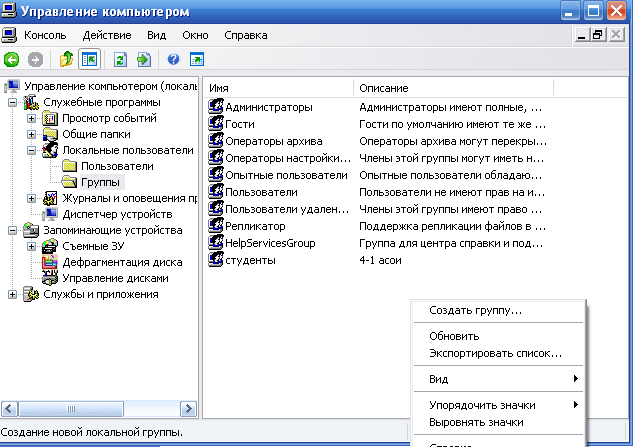Minimize the inner MDI console window
Image resolution: width=633 pixels, height=447 pixels.
[581, 35]
